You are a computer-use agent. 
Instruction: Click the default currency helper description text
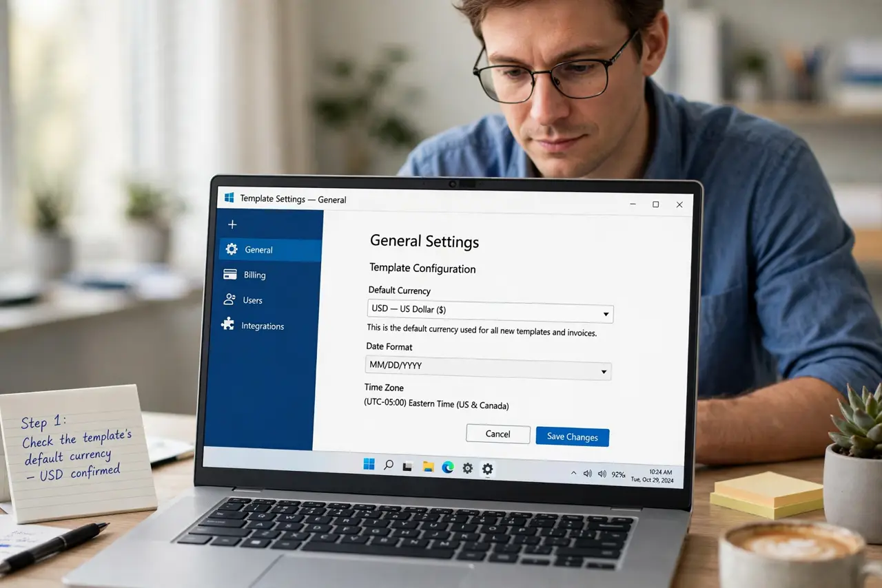click(482, 330)
